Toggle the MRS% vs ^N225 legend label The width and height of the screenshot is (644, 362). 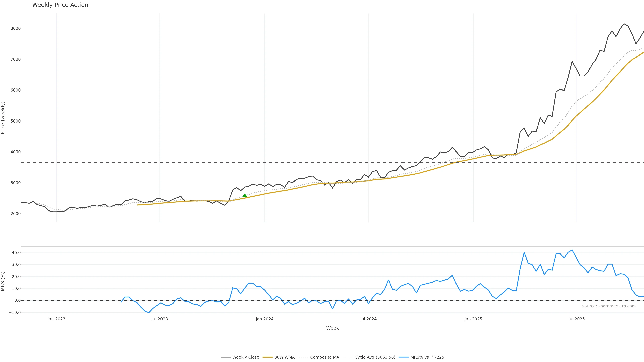pos(427,357)
